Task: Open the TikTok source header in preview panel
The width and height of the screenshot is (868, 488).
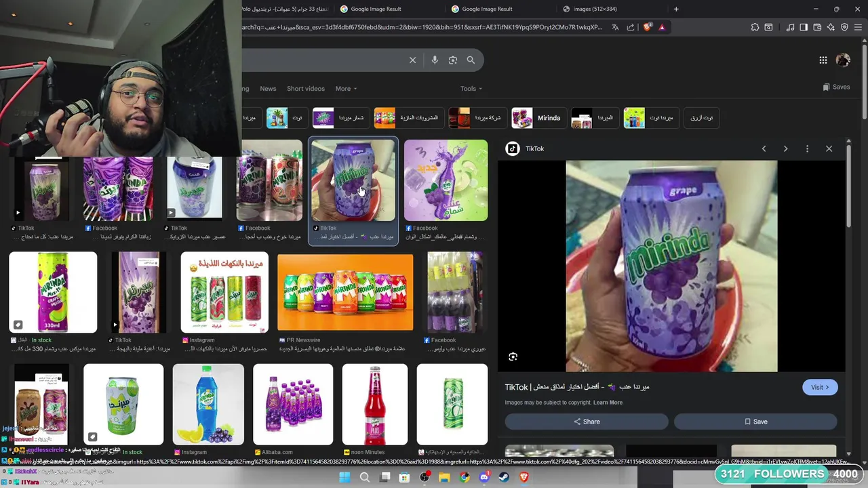Action: point(525,148)
